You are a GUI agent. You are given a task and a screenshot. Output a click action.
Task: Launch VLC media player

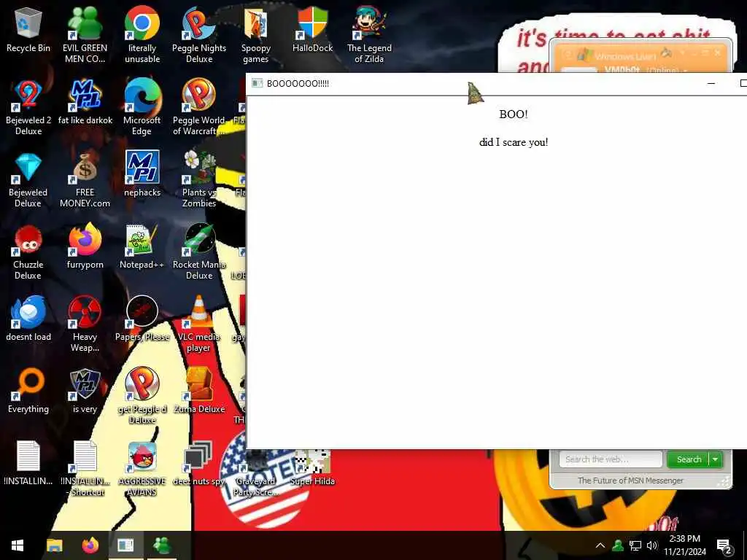click(x=199, y=324)
